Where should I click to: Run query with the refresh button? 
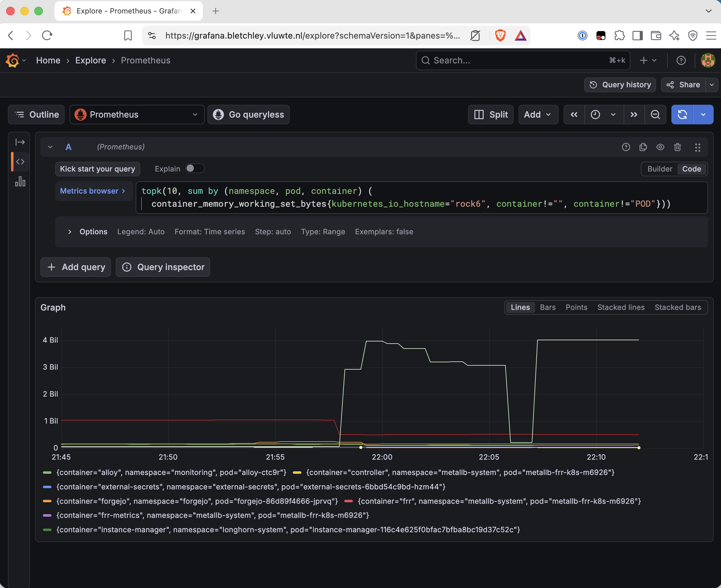coord(682,115)
